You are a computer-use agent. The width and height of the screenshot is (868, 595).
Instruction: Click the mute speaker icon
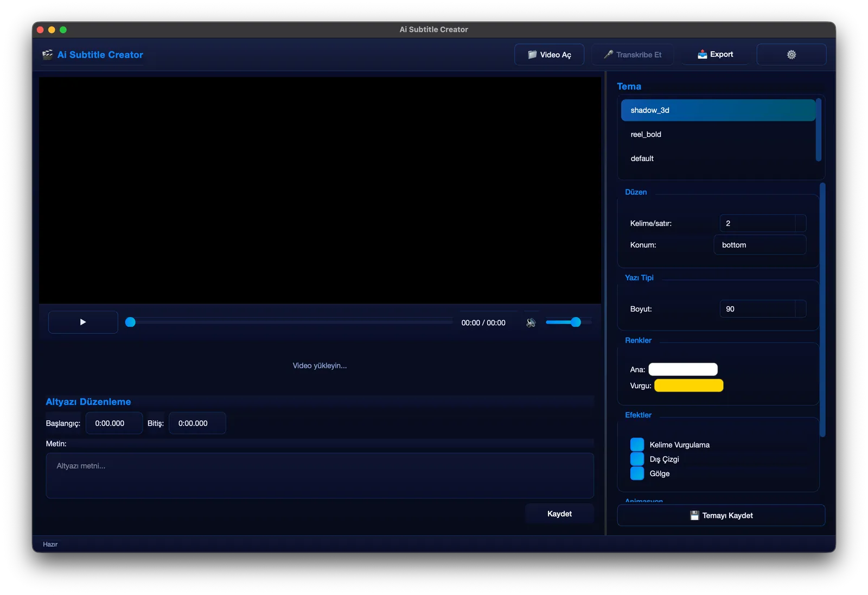[x=531, y=322]
